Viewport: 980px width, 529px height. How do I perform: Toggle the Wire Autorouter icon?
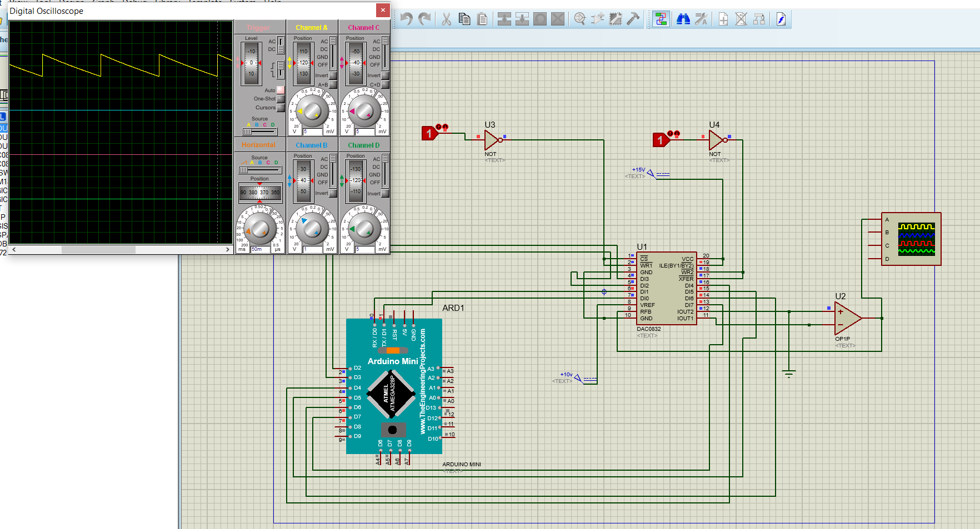tap(661, 19)
